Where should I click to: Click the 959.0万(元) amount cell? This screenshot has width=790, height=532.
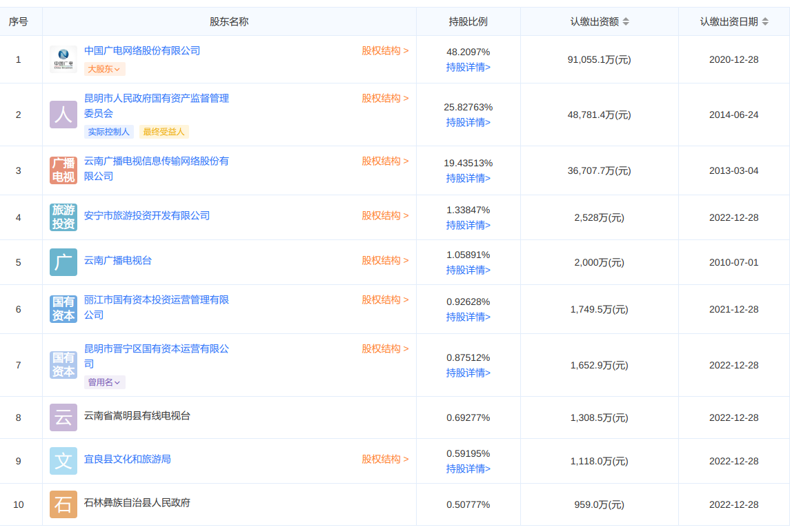[599, 505]
